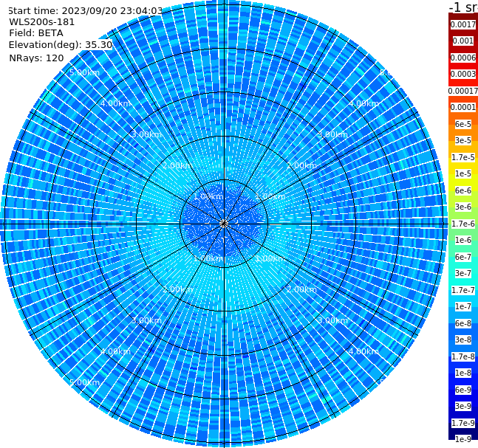Pick the orange band at 6e-5
The width and height of the screenshot is (478, 448).
(x=463, y=124)
